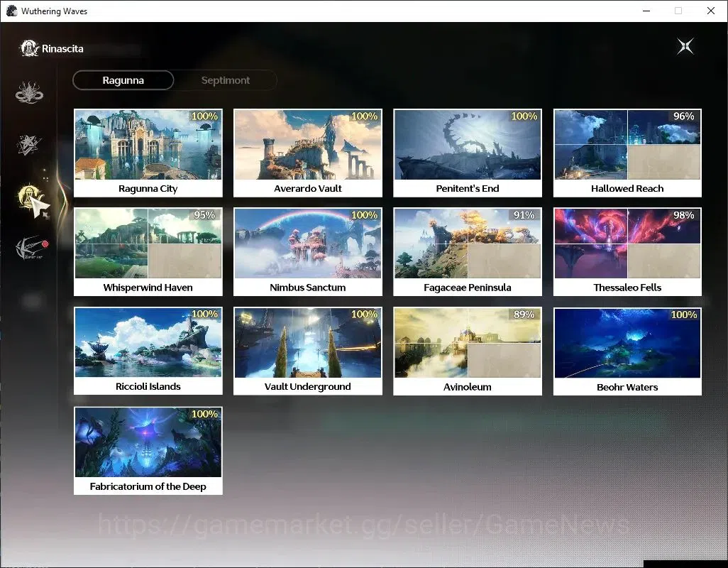Click the Averardo Vault label text
This screenshot has width=728, height=568.
pos(308,188)
